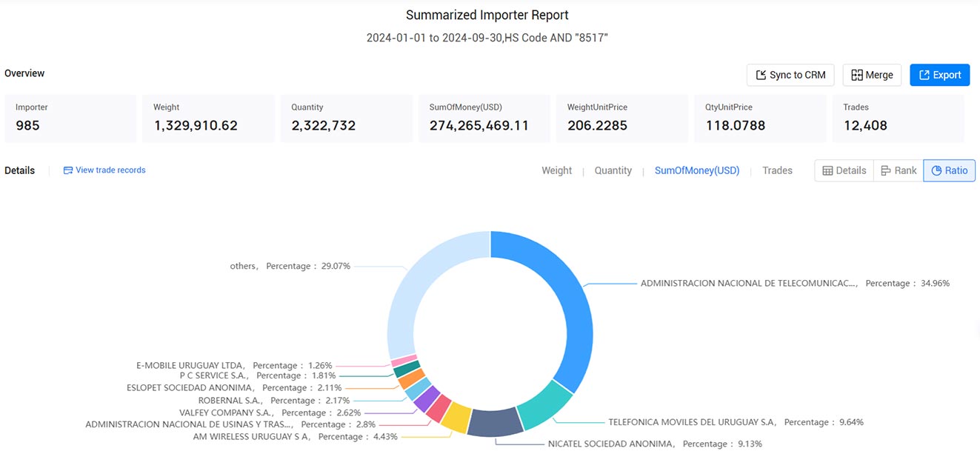The image size is (980, 454).
Task: Click the Trades 12,408 overview card
Action: click(899, 118)
